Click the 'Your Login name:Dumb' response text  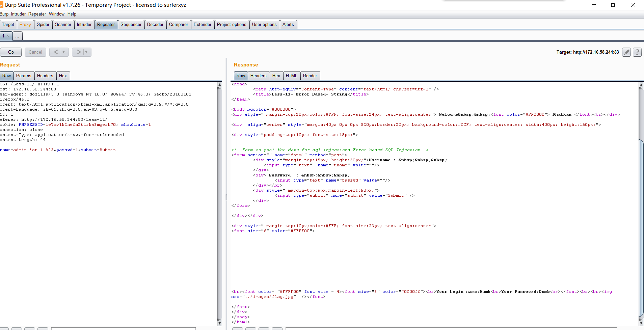(x=463, y=292)
